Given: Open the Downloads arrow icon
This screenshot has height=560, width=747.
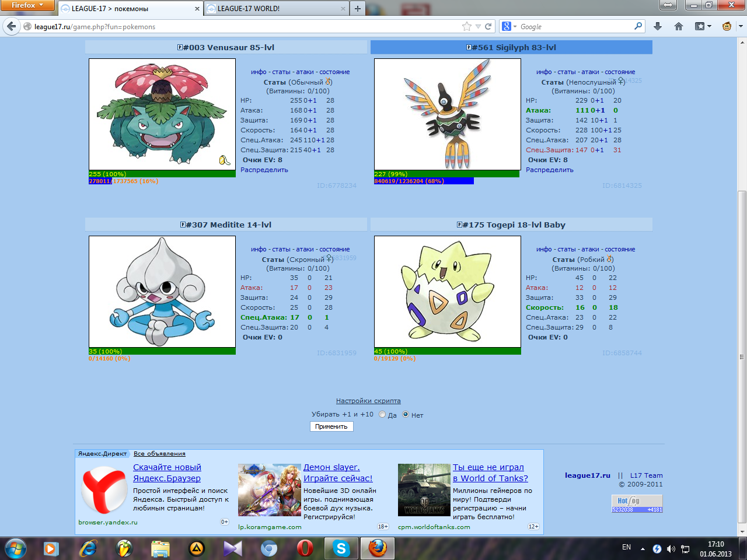Looking at the screenshot, I should point(658,26).
